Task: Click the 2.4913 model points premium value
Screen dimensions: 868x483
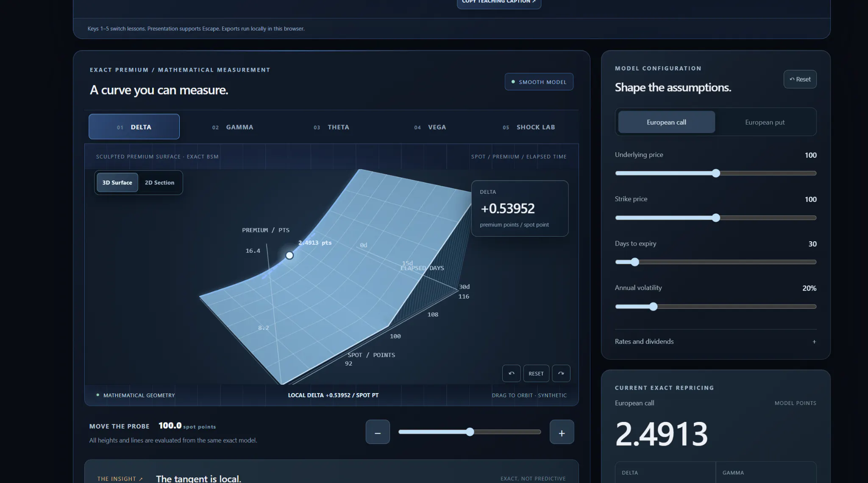Action: coord(662,434)
